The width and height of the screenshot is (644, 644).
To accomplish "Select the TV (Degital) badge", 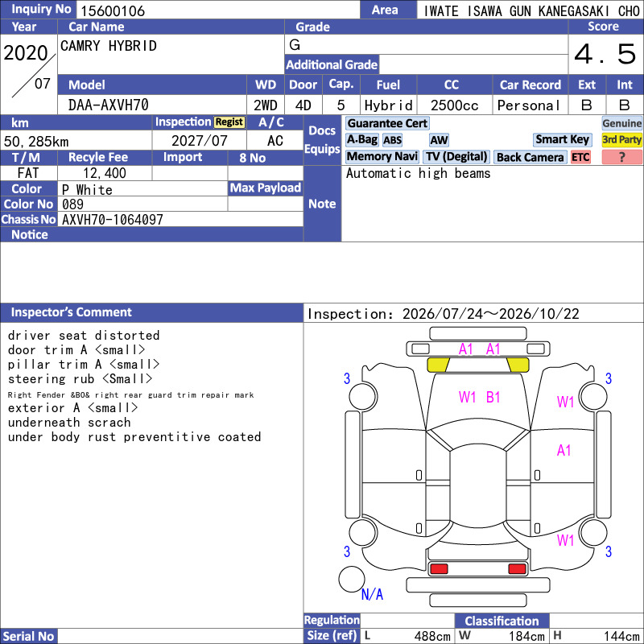I will click(456, 156).
